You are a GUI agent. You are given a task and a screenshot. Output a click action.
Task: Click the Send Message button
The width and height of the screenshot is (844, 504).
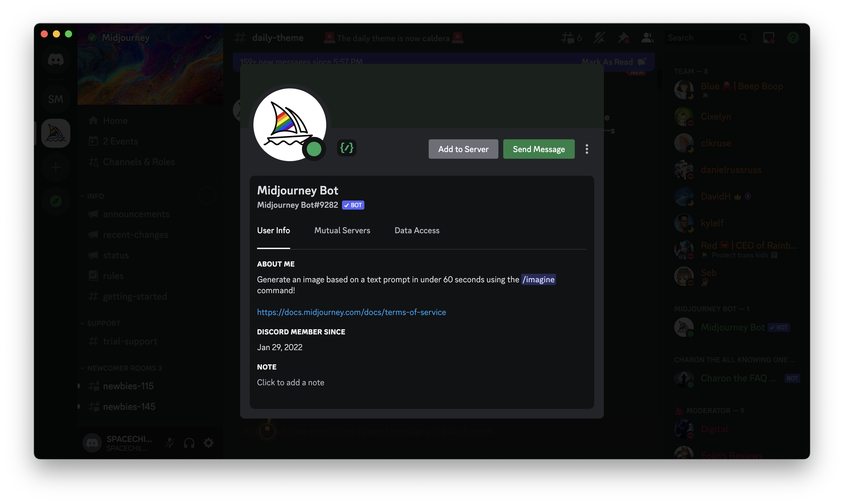(x=538, y=149)
